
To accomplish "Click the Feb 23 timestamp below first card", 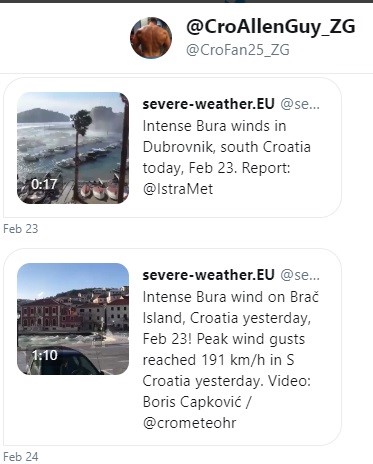I will tap(21, 229).
